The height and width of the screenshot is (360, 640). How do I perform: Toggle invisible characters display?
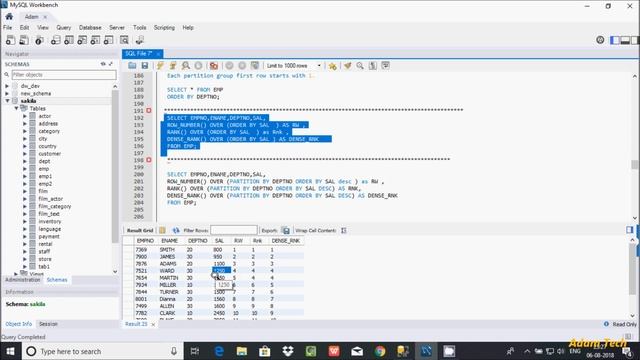point(373,66)
